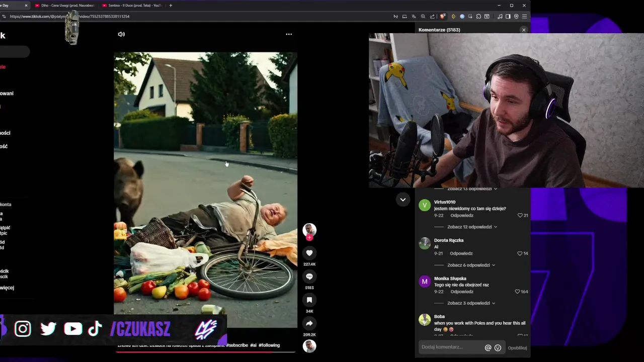Share the video using the arrow icon
This screenshot has height=362, width=644.
click(309, 323)
